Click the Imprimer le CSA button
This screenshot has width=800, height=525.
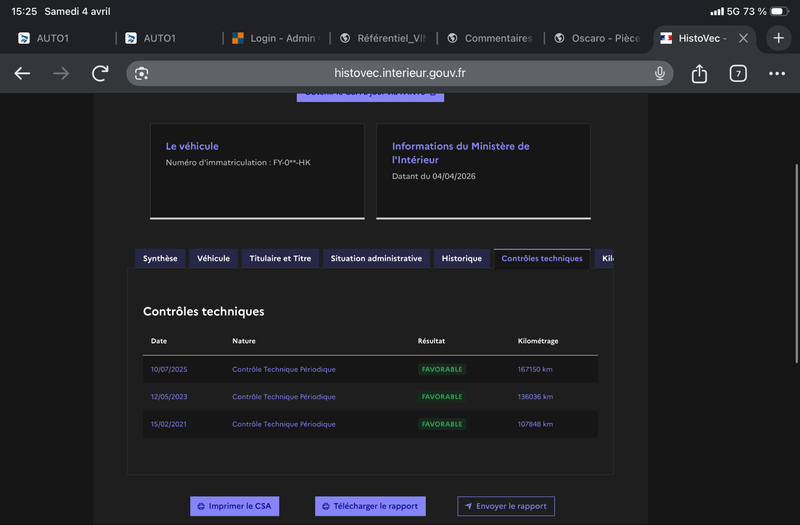tap(235, 506)
